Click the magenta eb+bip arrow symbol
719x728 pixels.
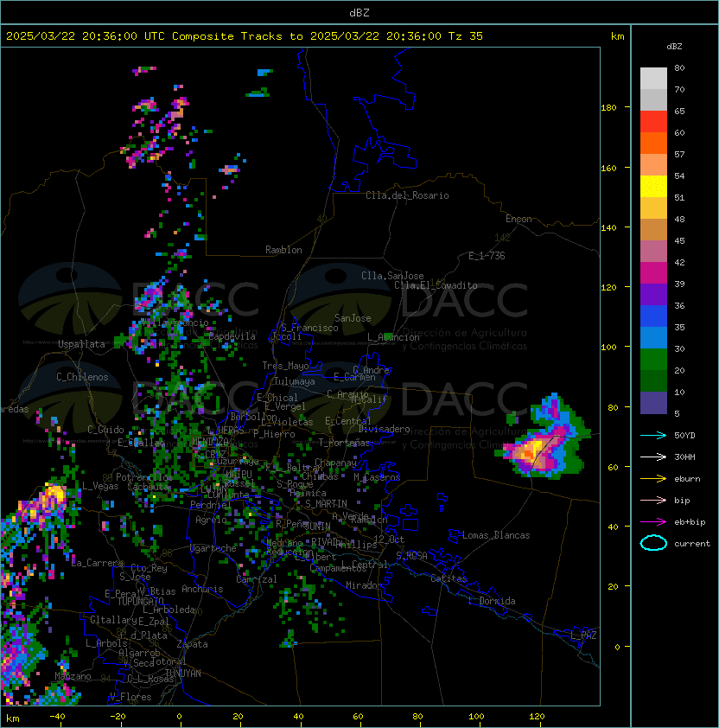pos(653,522)
